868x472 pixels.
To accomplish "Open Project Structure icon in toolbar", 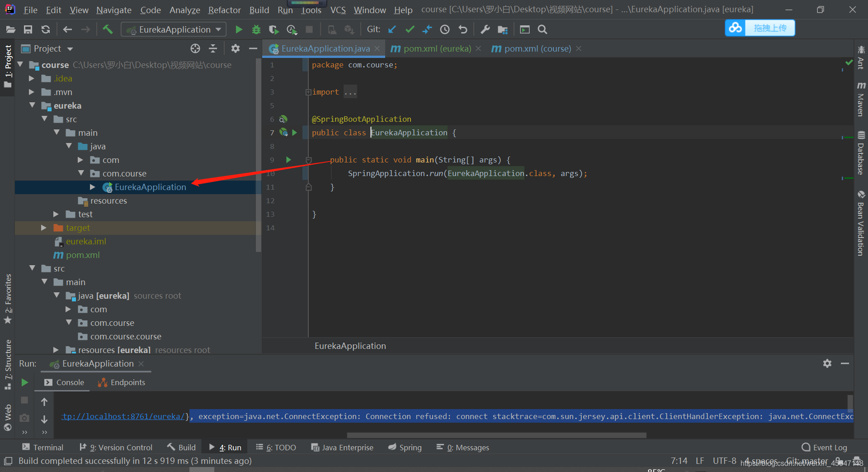I will [503, 29].
